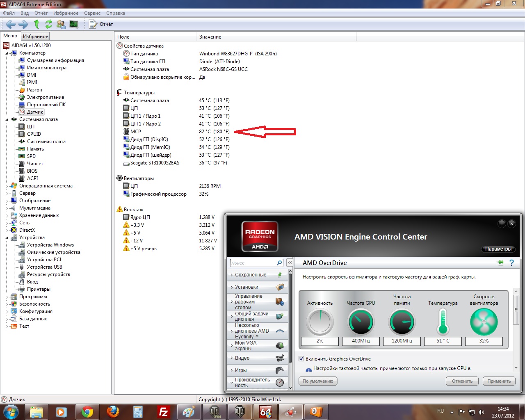
Task: Expand the Видео section in AMD sidebar
Action: pos(257,358)
